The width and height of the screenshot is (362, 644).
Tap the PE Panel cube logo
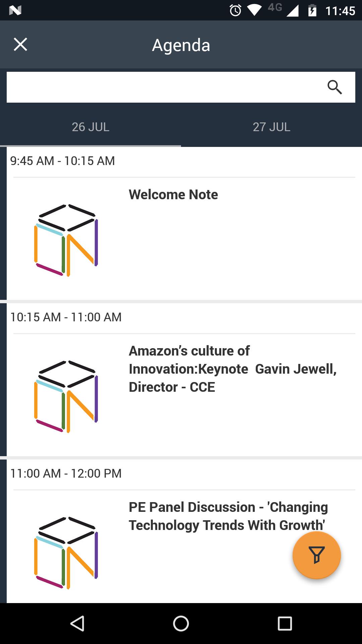point(66,553)
